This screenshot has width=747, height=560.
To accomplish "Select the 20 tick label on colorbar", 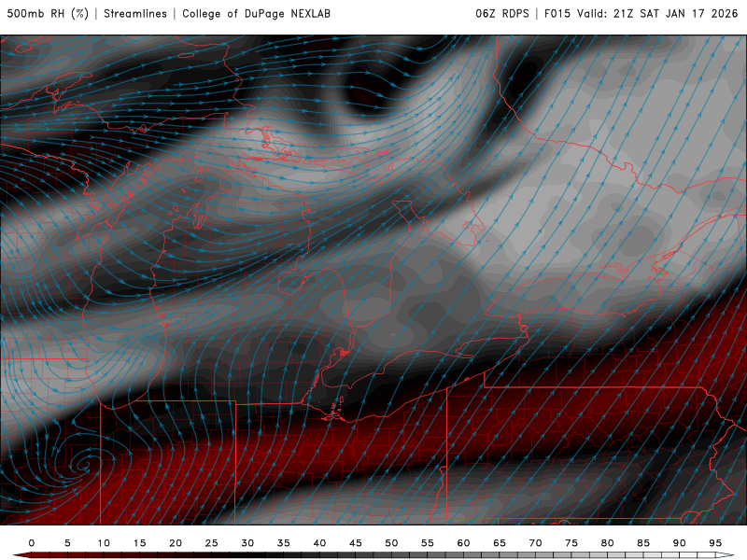I will pyautogui.click(x=176, y=543).
